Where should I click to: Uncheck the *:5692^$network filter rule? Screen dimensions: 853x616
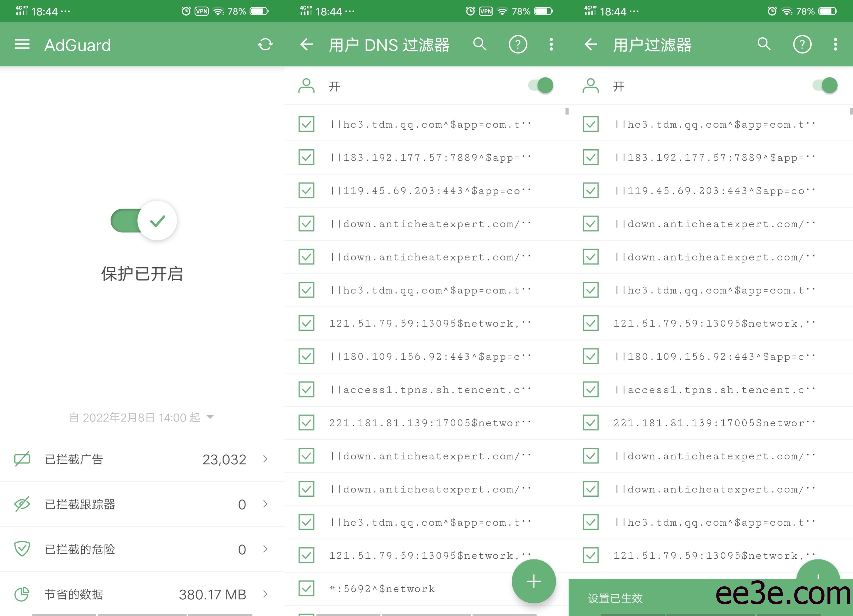tap(306, 589)
